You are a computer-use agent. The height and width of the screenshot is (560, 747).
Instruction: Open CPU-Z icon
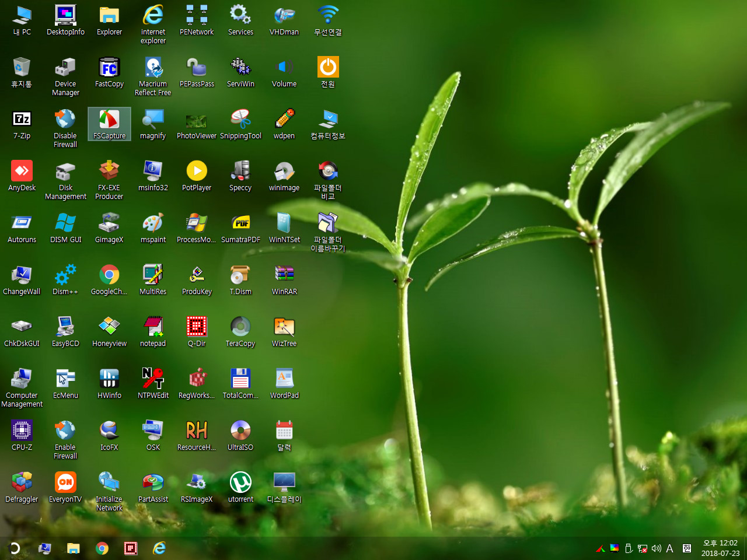22,436
